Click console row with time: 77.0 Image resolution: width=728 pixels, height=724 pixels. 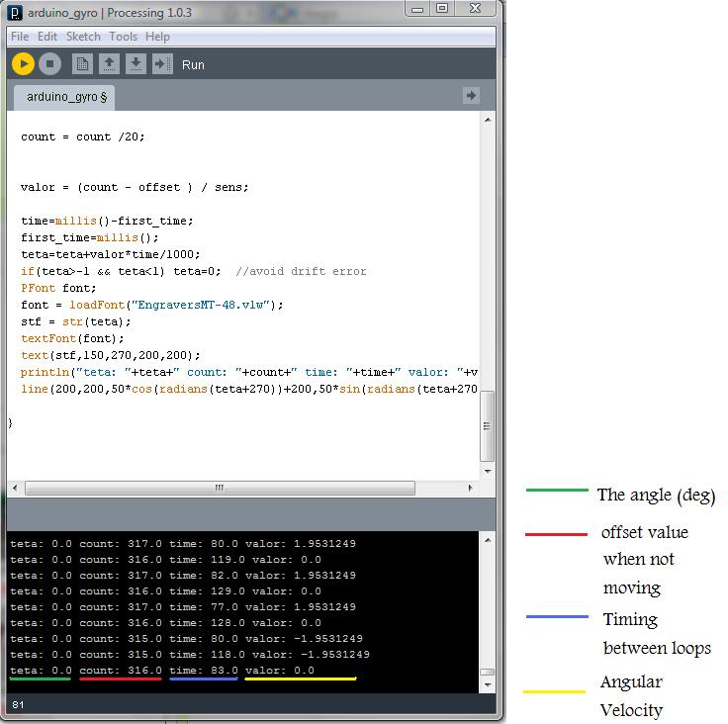pos(183,607)
